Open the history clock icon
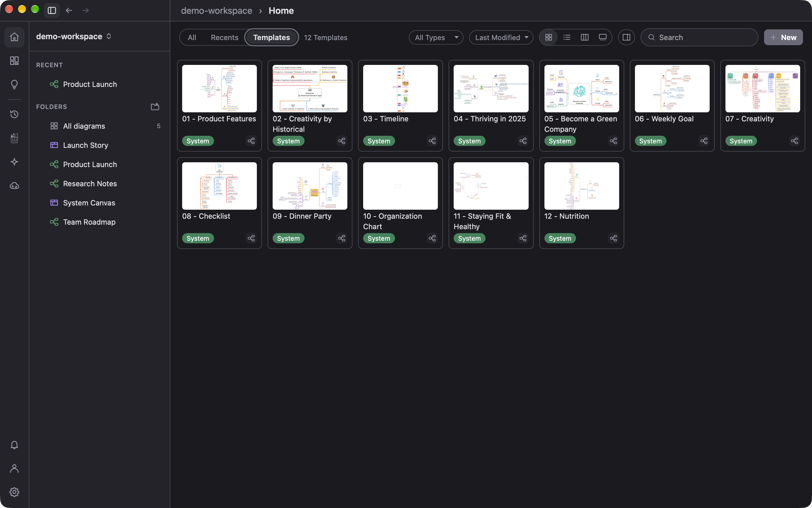812x508 pixels. coord(14,114)
